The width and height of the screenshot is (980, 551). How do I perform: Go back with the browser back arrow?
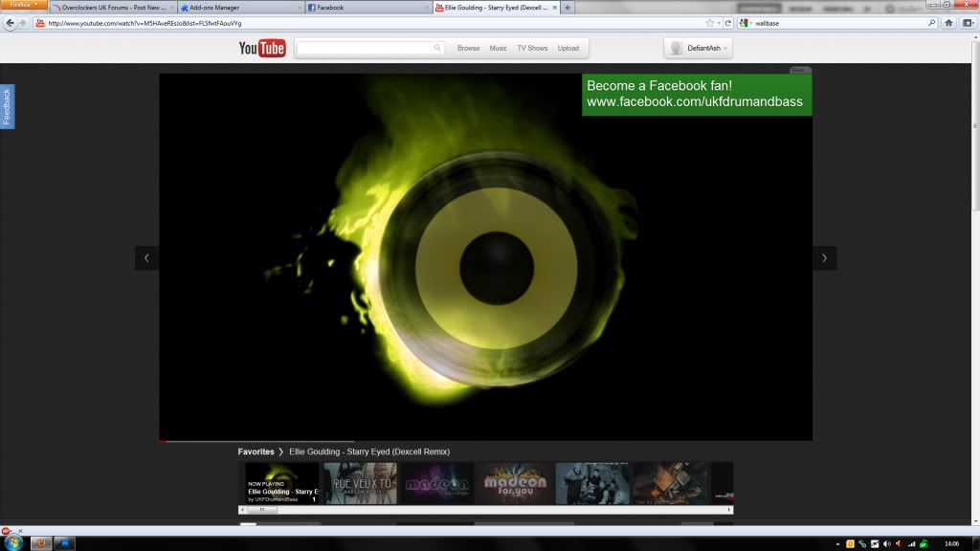click(11, 23)
